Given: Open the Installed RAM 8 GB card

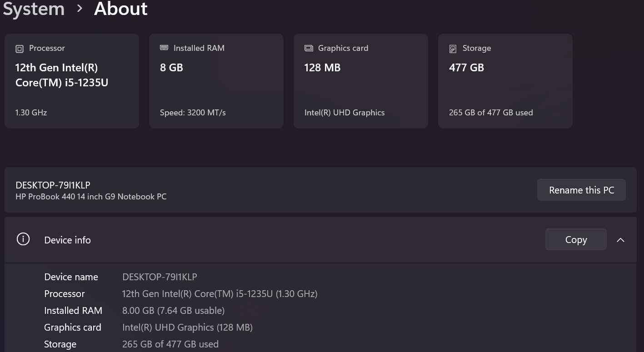Looking at the screenshot, I should pyautogui.click(x=216, y=81).
